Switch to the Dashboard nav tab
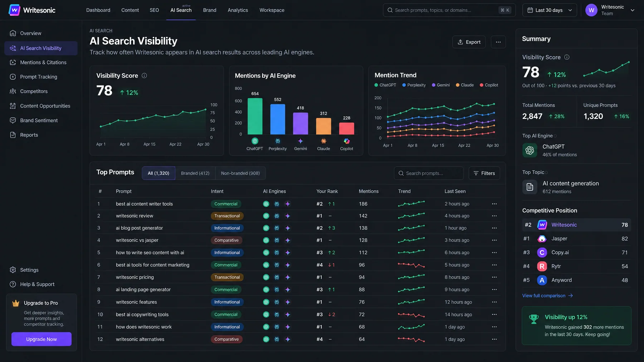Viewport: 644px width, 362px height. (x=98, y=10)
